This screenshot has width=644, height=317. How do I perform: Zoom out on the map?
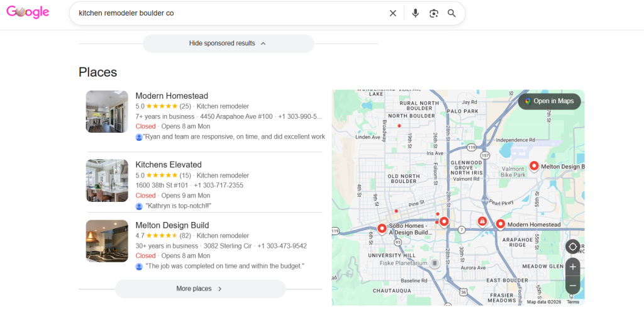tap(572, 286)
